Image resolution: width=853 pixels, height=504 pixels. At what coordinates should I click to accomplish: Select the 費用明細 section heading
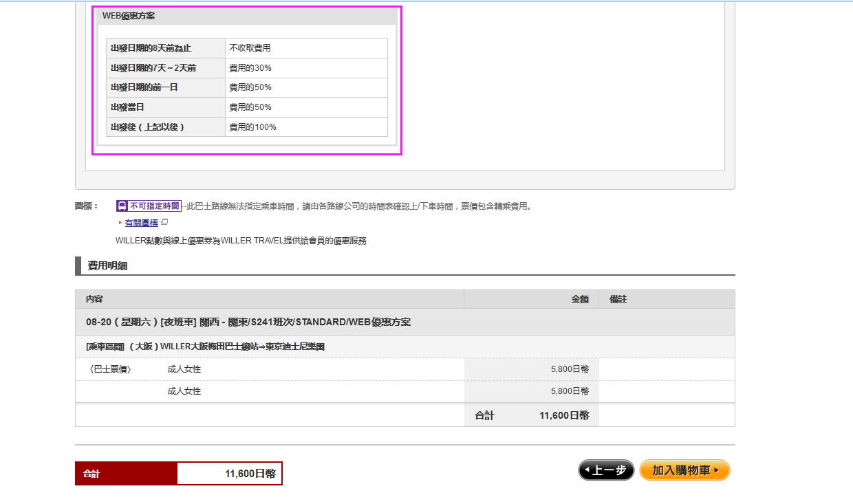[107, 265]
